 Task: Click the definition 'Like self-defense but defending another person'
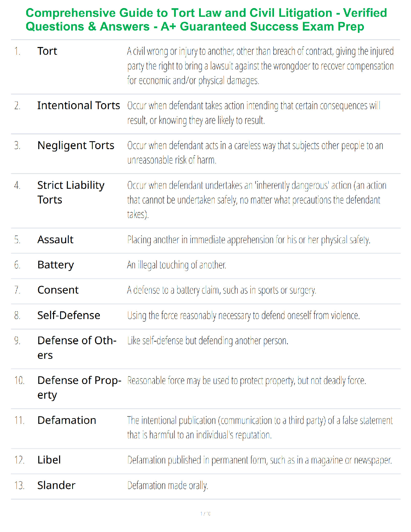(208, 341)
